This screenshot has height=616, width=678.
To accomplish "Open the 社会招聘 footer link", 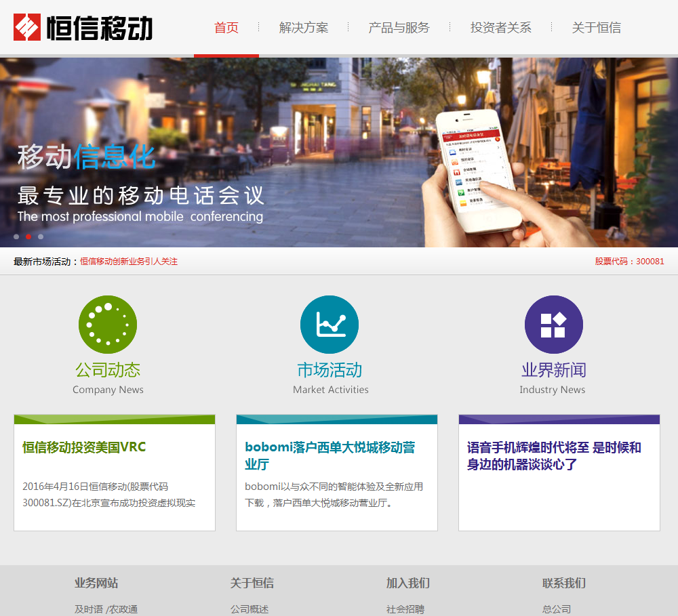I will 405,609.
